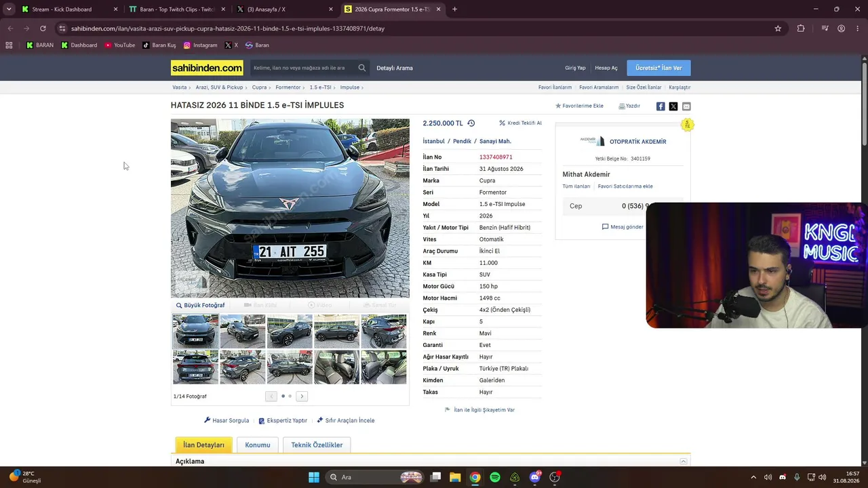The image size is (868, 488).
Task: Click Büyük Fotoğraf to enlarge photo
Action: click(x=201, y=306)
